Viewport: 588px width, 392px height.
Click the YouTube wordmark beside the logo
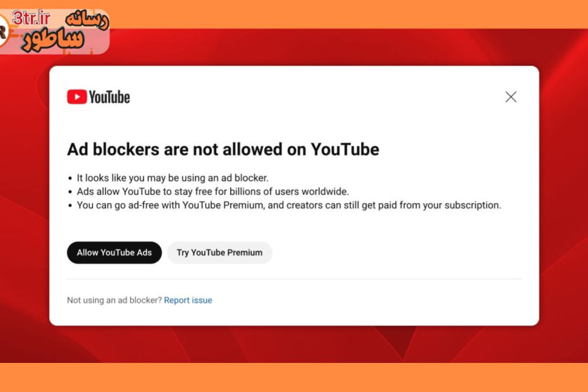109,97
